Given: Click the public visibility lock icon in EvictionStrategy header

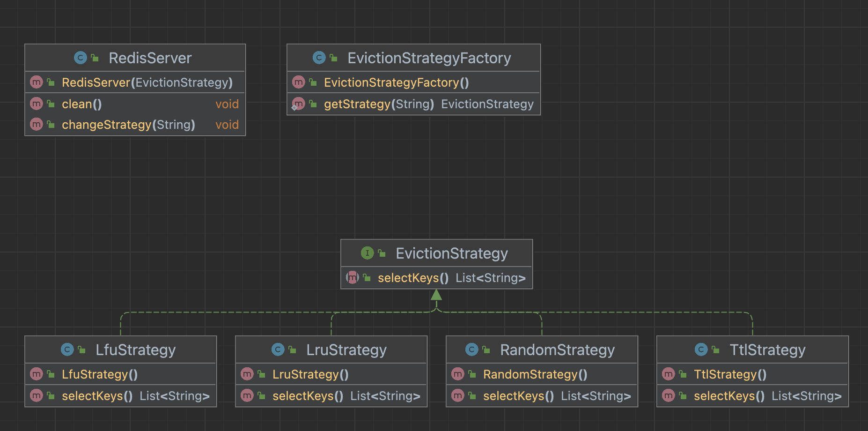Looking at the screenshot, I should [382, 253].
